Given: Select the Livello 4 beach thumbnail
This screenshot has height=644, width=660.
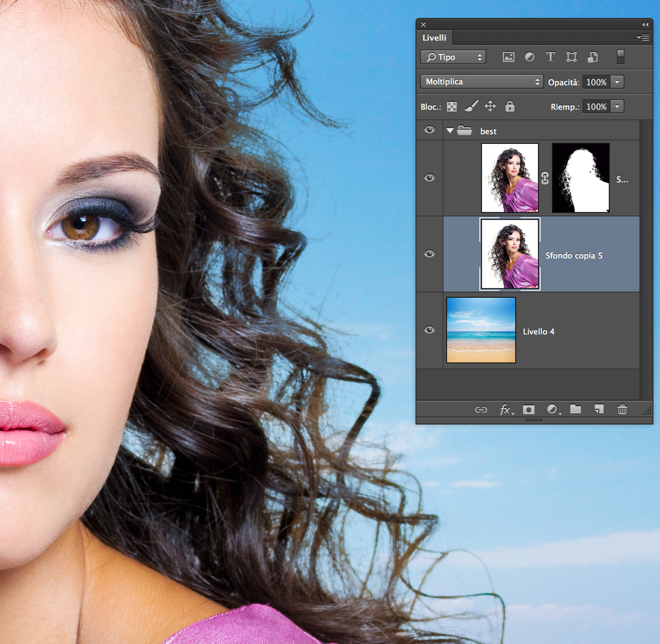Looking at the screenshot, I should [481, 330].
